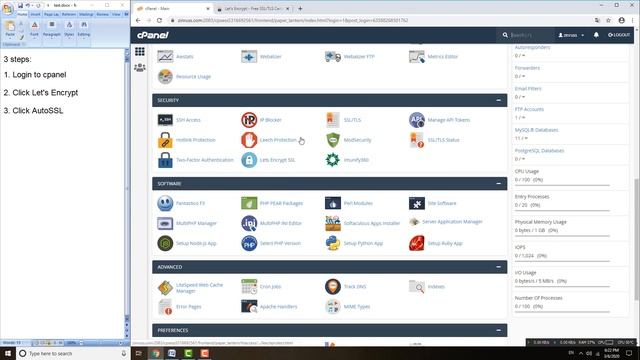Click Windows taskbar search box
This screenshot has height=360, width=640.
(73, 353)
